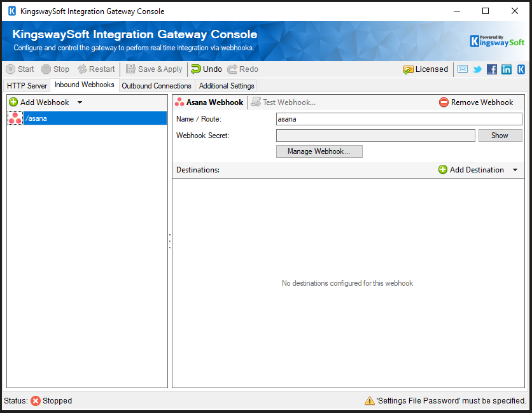
Task: Open the Outbound Connections tab
Action: pyautogui.click(x=156, y=85)
